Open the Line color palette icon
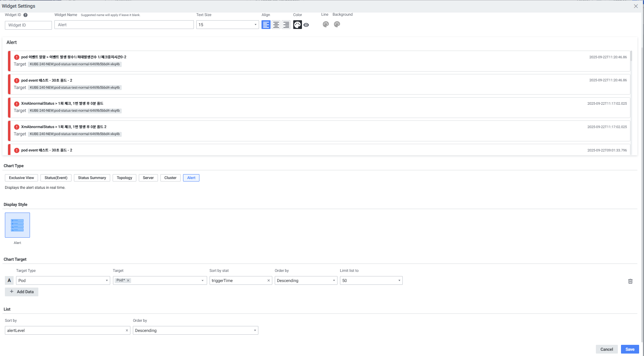 tap(326, 24)
